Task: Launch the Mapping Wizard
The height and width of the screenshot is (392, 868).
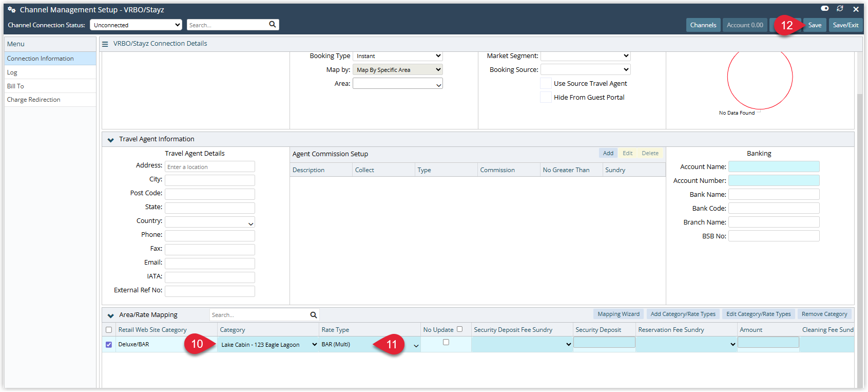Action: tap(619, 314)
